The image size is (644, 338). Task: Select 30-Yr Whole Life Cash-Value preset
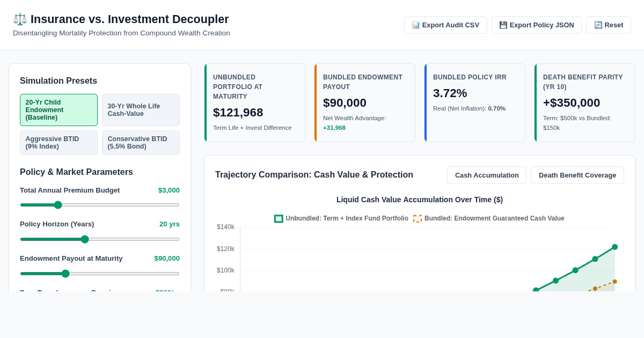(141, 110)
